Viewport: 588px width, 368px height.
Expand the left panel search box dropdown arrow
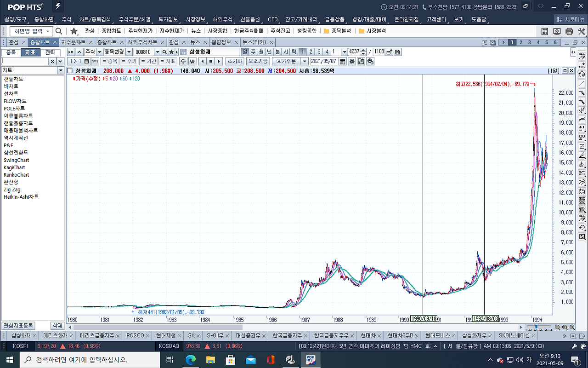(60, 61)
